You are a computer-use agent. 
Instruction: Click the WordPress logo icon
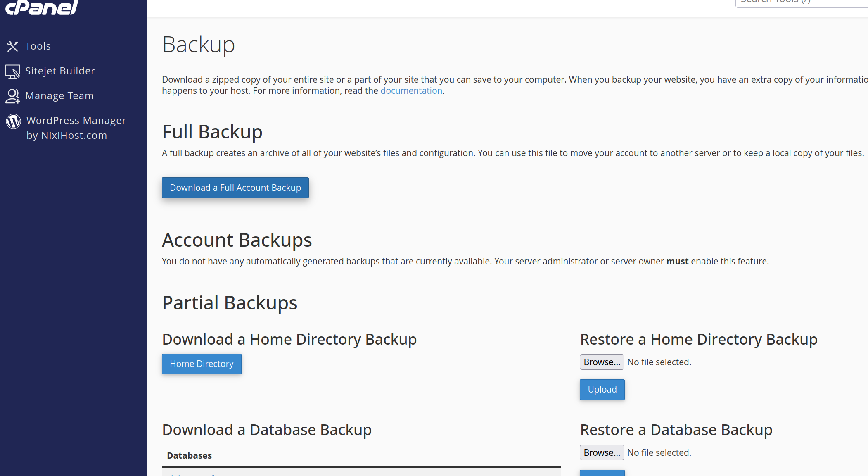tap(13, 121)
